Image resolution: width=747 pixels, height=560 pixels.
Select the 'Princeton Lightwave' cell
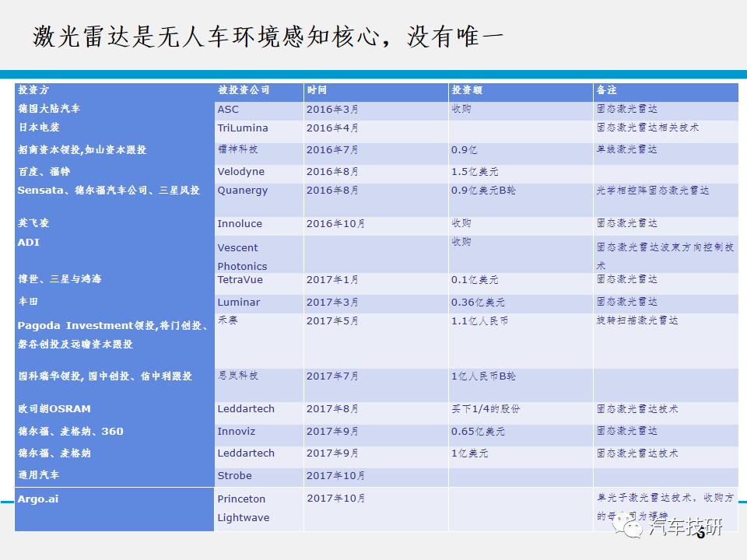259,509
